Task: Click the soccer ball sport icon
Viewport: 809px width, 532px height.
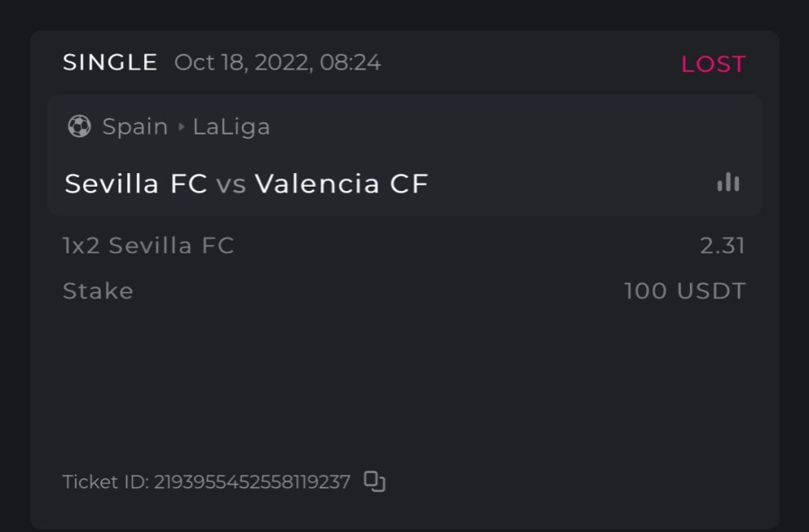Action: coord(79,126)
